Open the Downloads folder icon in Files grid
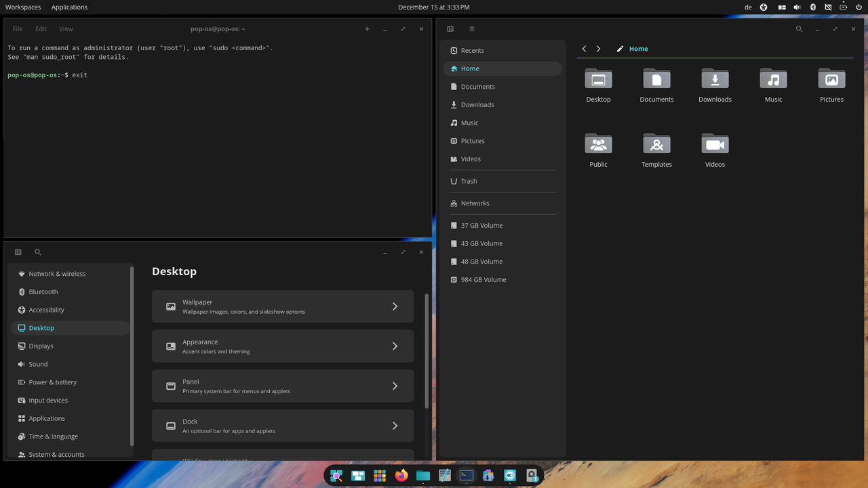The width and height of the screenshot is (868, 488). point(715,79)
